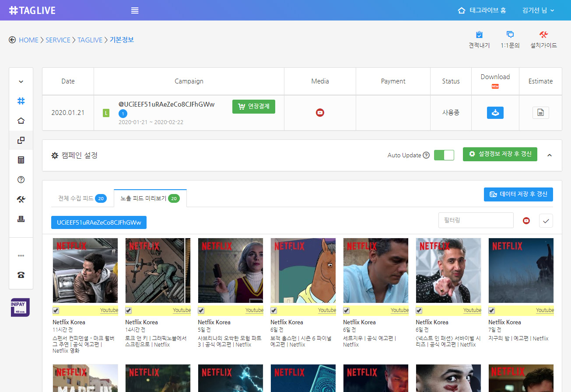571x392 pixels.
Task: Click the YouTube filter icon beside 필터링
Action: [526, 221]
